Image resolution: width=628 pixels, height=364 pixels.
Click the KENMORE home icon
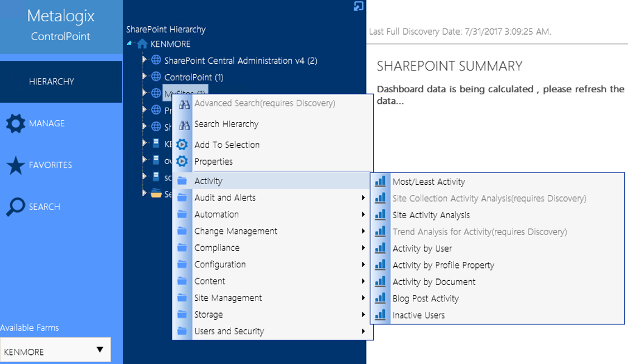(142, 44)
